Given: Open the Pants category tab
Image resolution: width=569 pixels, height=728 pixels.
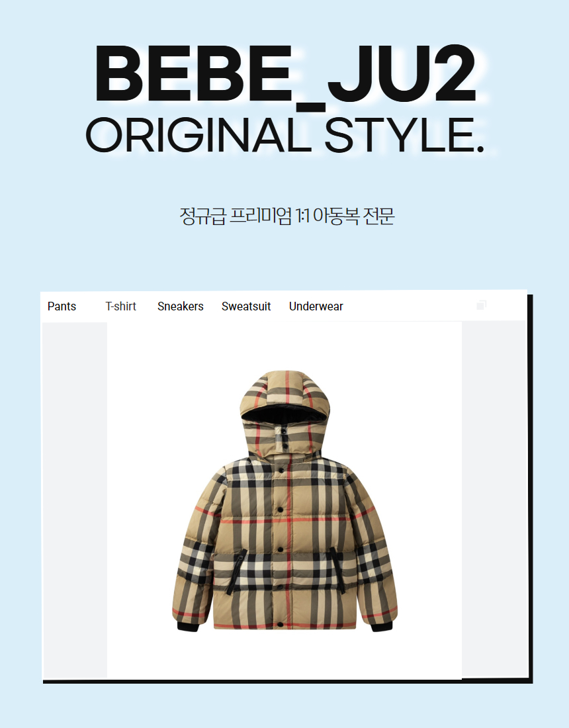Looking at the screenshot, I should point(62,306).
